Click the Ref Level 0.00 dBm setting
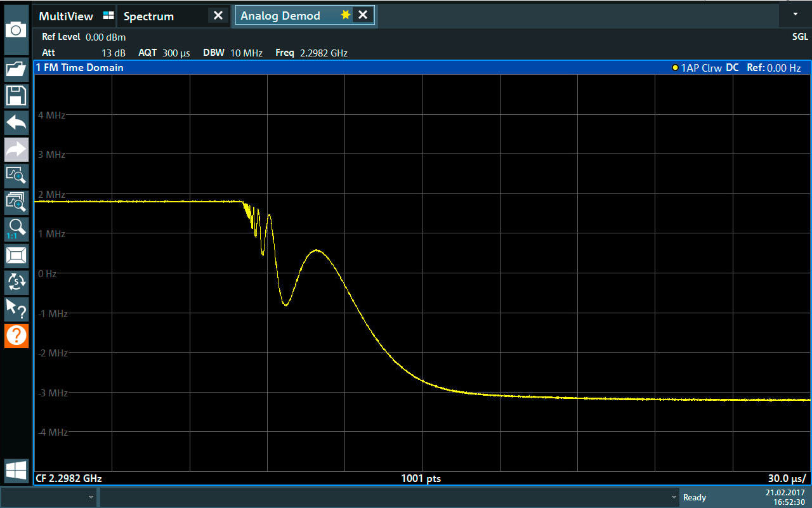The image size is (812, 508). 84,37
